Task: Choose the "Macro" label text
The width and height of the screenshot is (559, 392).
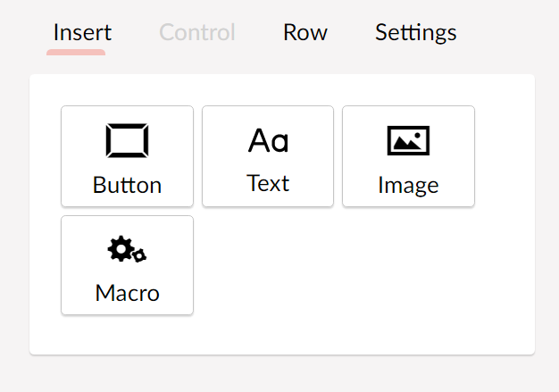Action: tap(128, 293)
